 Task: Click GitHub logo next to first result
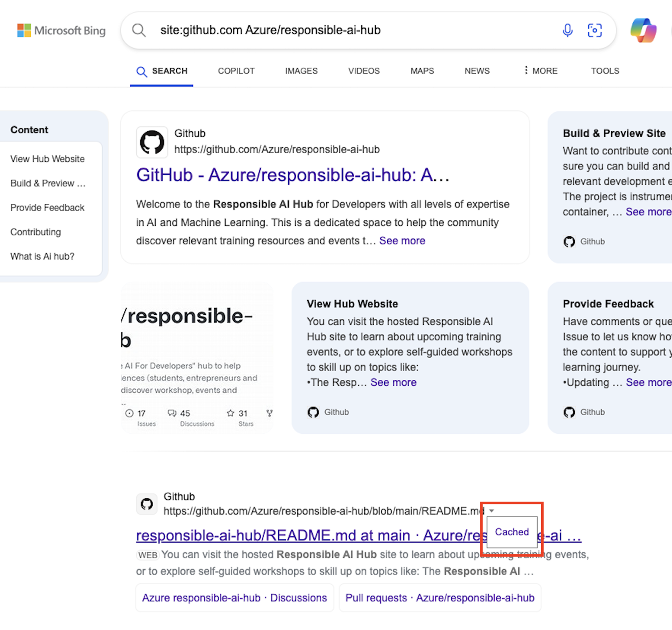click(152, 142)
